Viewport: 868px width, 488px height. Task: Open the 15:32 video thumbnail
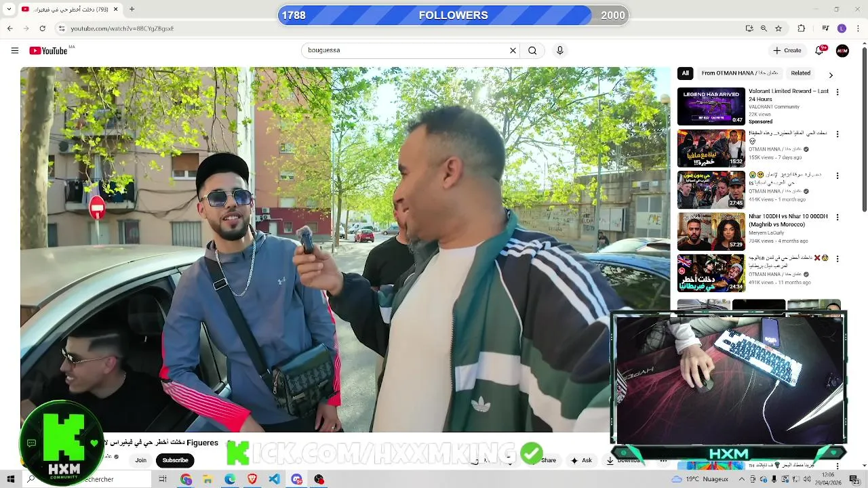pyautogui.click(x=711, y=148)
